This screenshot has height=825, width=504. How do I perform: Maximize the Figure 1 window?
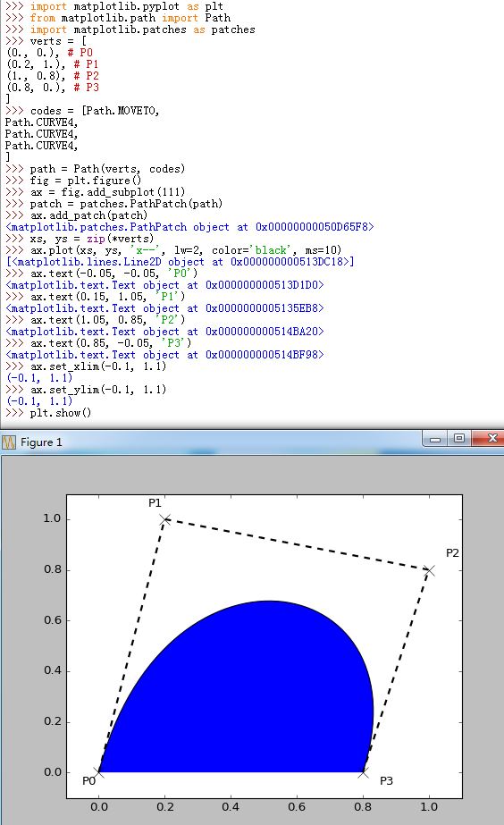459,439
